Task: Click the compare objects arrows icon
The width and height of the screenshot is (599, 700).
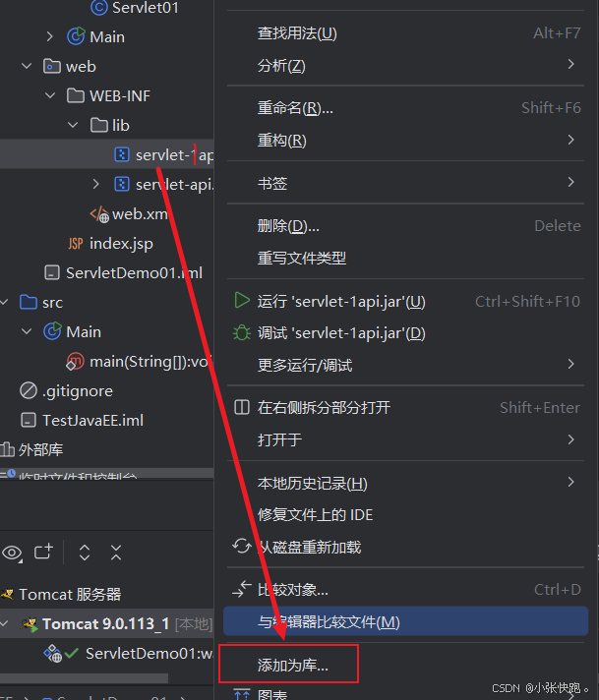Action: (242, 589)
